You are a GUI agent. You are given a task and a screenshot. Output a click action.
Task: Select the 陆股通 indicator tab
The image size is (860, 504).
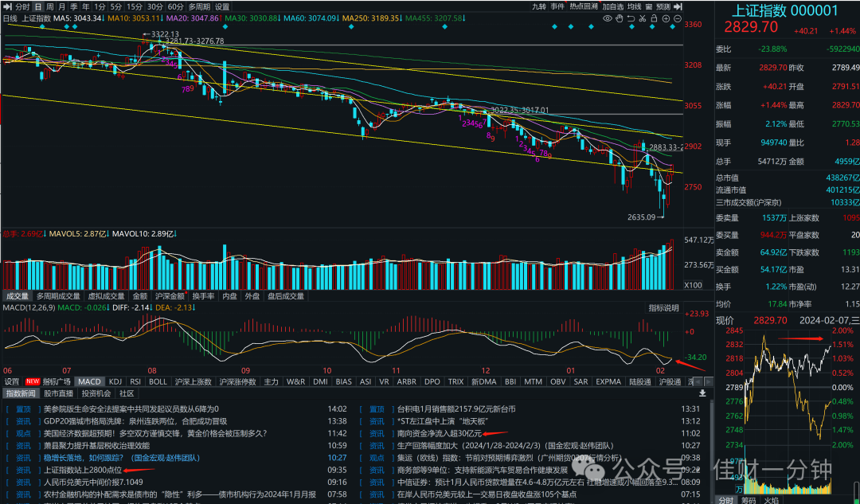point(640,381)
